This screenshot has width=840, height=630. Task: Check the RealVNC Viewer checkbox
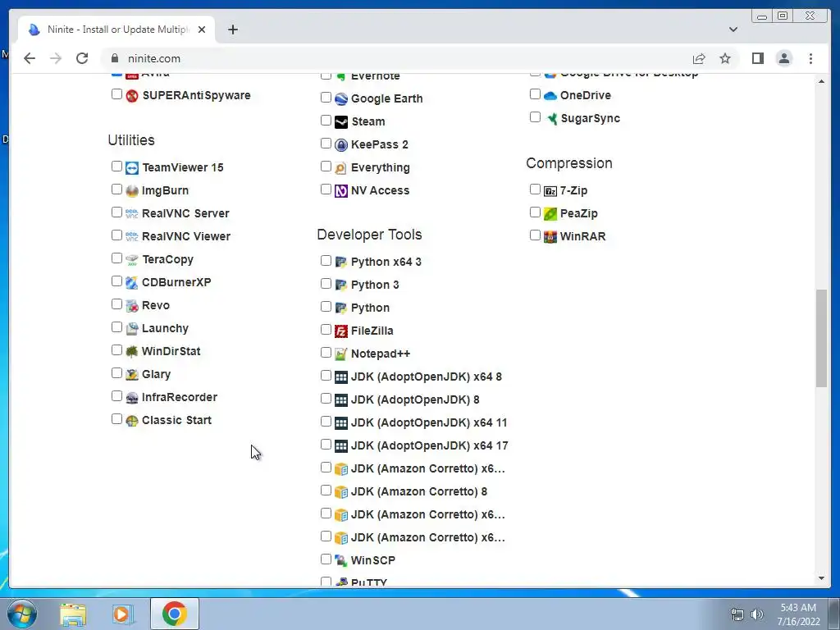click(x=116, y=235)
